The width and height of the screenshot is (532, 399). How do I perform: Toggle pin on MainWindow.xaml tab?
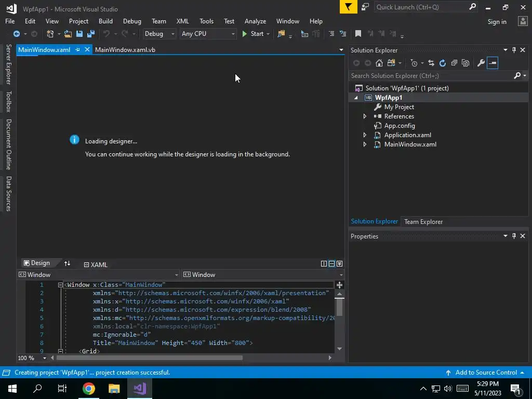(x=78, y=49)
